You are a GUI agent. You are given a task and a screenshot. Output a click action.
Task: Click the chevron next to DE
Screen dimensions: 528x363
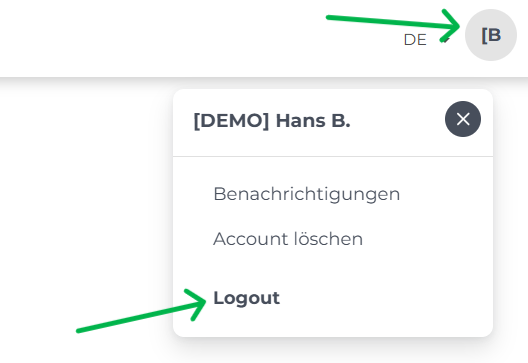pyautogui.click(x=446, y=40)
